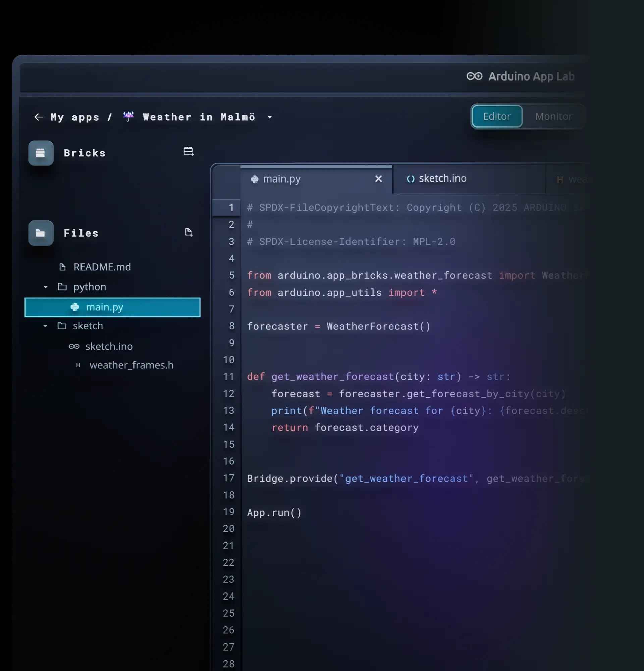The width and height of the screenshot is (644, 671).
Task: Click the add brick icon beside Bricks
Action: pos(189,151)
